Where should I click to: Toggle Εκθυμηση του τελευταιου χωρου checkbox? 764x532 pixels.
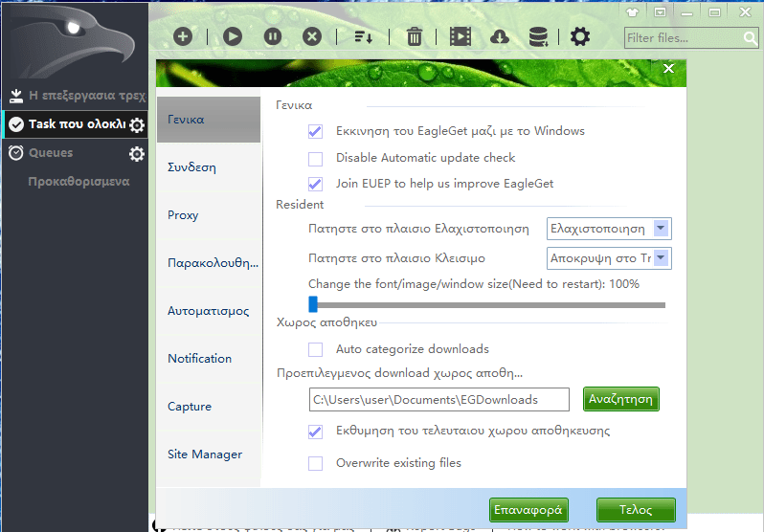(315, 432)
